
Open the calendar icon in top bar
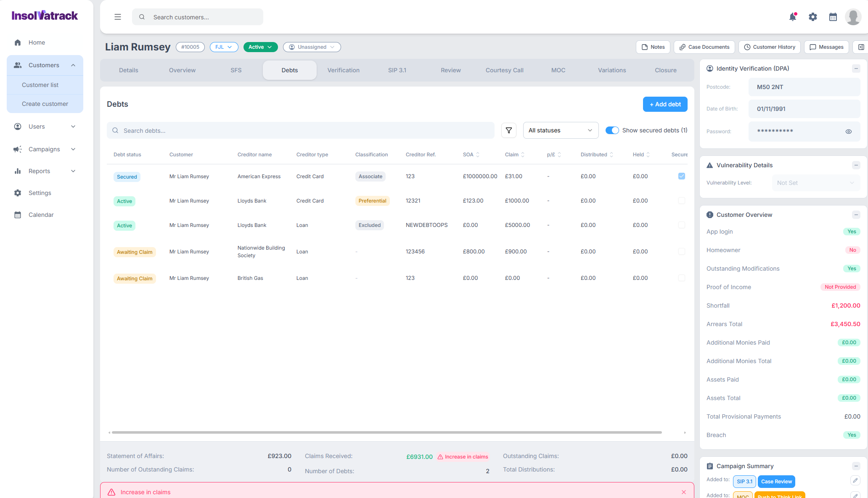pyautogui.click(x=833, y=17)
